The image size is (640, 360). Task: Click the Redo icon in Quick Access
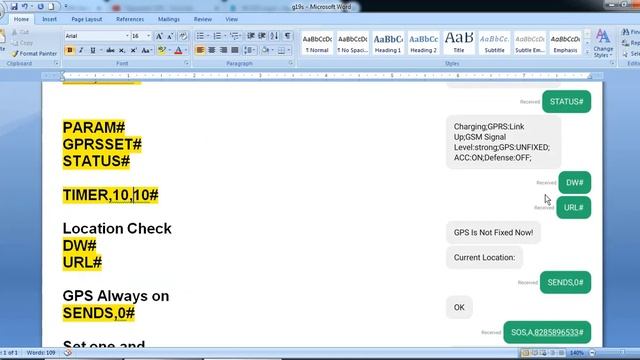click(40, 7)
